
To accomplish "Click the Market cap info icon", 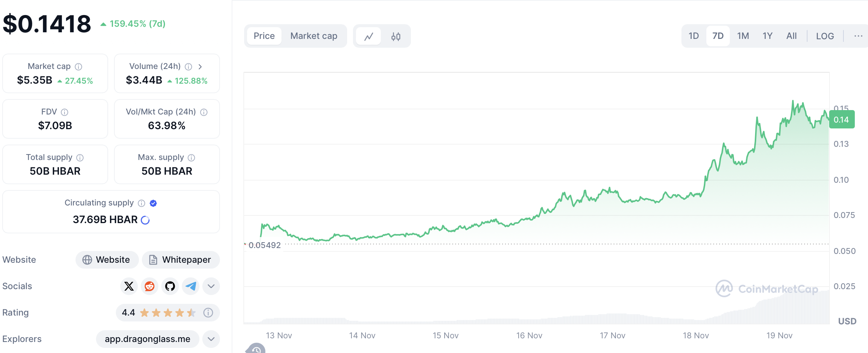I will [78, 67].
